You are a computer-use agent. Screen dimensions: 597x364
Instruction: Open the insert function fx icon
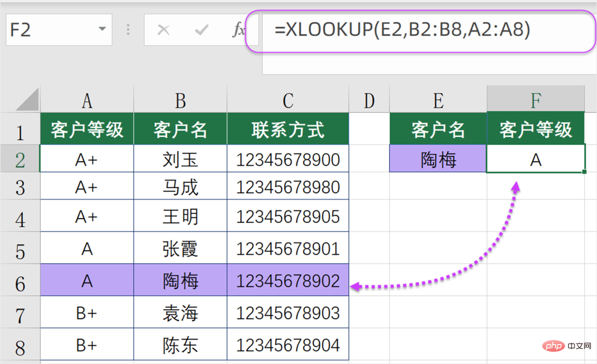point(239,30)
